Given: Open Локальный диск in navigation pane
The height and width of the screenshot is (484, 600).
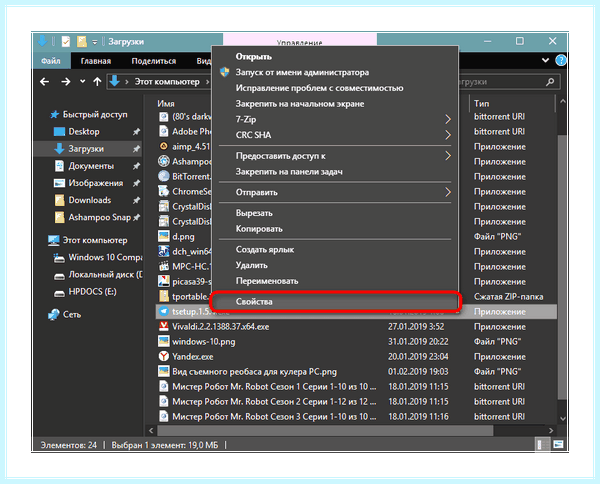Looking at the screenshot, I should [x=105, y=274].
